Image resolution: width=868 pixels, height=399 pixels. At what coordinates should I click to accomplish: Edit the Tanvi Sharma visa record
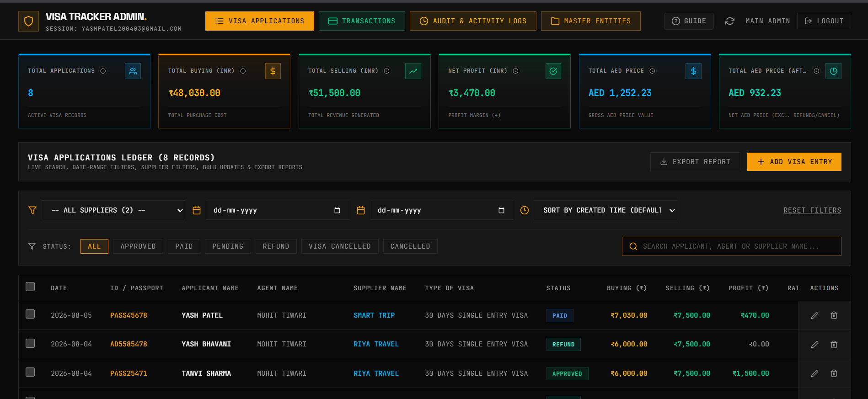814,373
